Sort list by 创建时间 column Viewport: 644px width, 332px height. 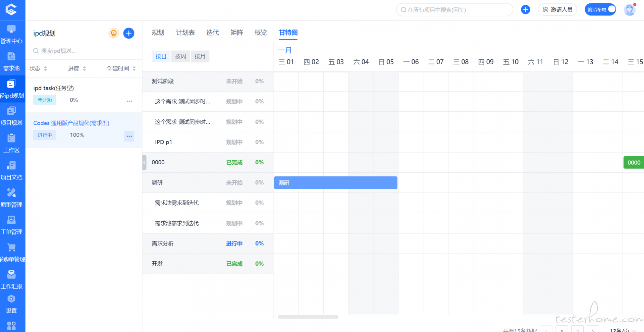point(121,68)
